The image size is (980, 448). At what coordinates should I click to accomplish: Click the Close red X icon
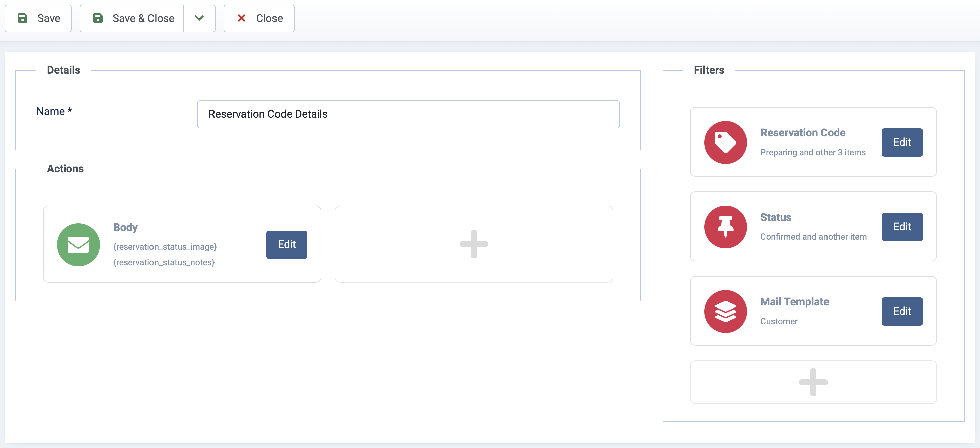241,17
